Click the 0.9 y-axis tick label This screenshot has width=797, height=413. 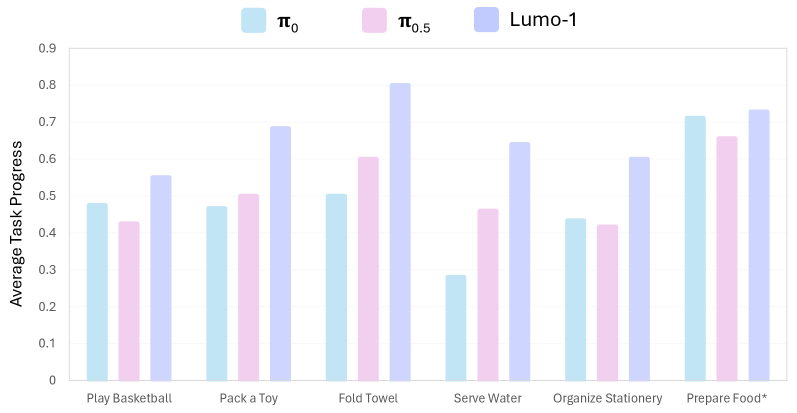(47, 48)
